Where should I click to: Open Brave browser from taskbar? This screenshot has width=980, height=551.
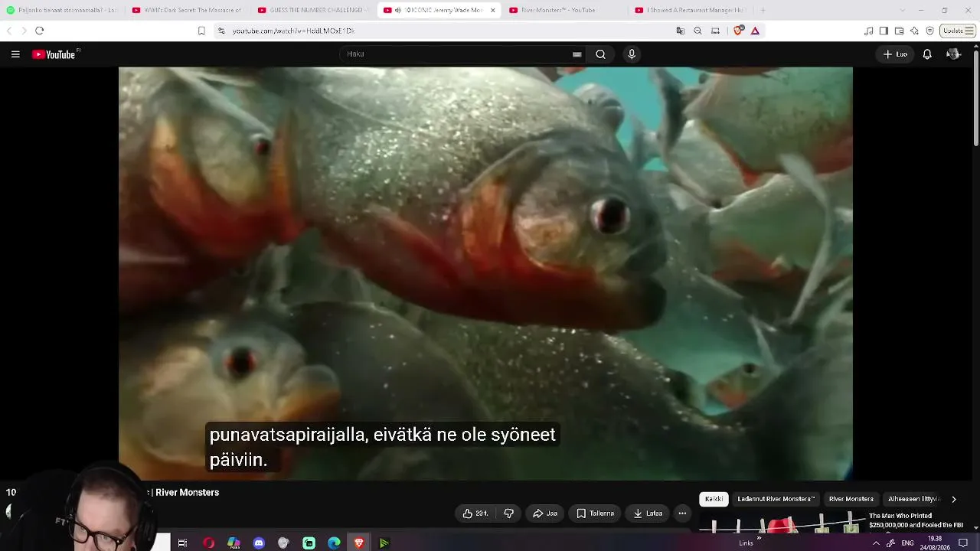tap(359, 543)
